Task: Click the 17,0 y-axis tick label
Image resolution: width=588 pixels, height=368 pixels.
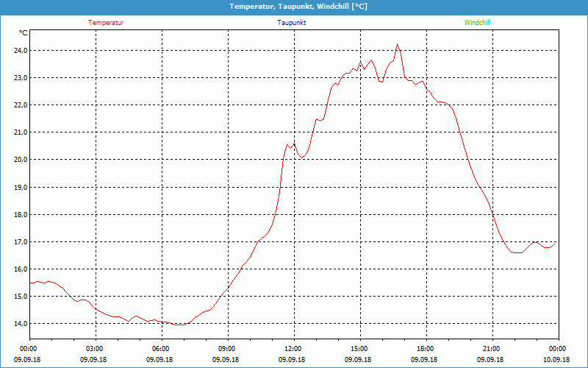Action: [x=19, y=242]
